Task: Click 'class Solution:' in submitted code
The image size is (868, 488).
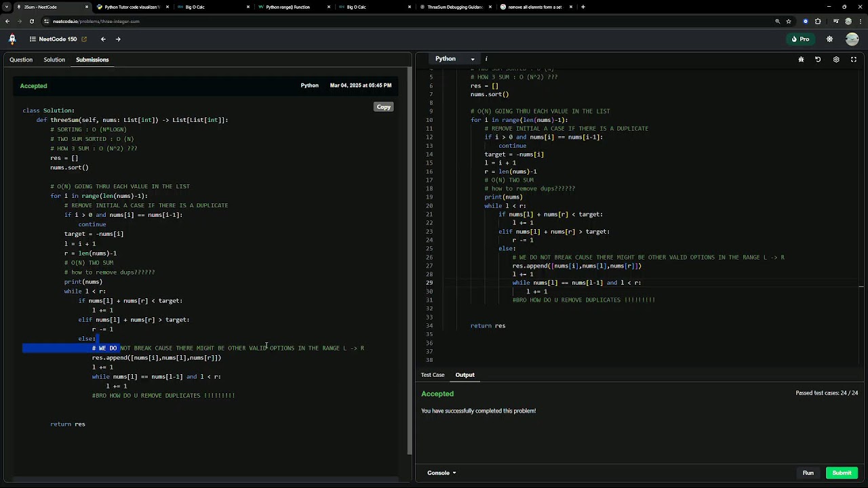Action: coord(48,110)
